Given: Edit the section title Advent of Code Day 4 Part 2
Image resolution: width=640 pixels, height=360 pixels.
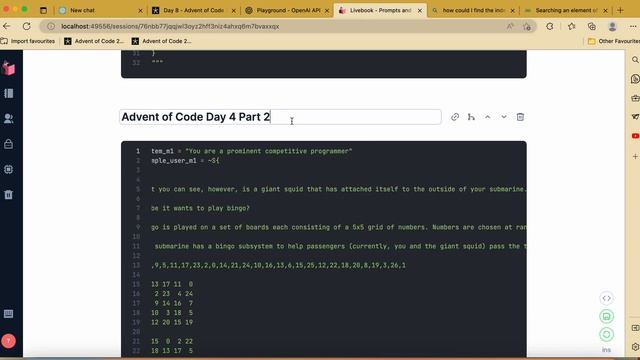Looking at the screenshot, I should 280,117.
